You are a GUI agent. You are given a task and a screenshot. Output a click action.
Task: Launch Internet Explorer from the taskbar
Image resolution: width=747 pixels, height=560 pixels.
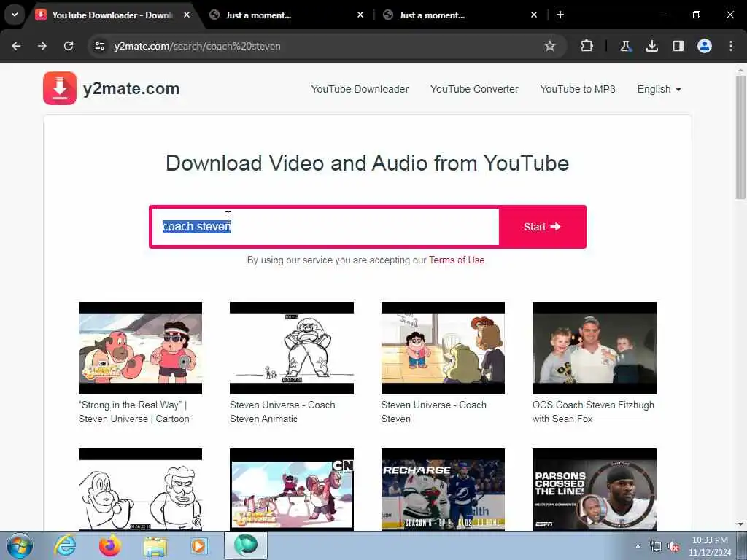click(x=65, y=545)
